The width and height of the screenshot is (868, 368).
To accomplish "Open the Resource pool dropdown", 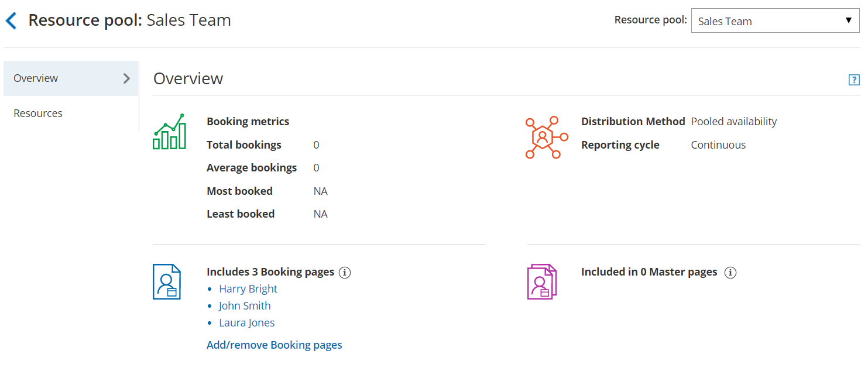I will click(767, 21).
